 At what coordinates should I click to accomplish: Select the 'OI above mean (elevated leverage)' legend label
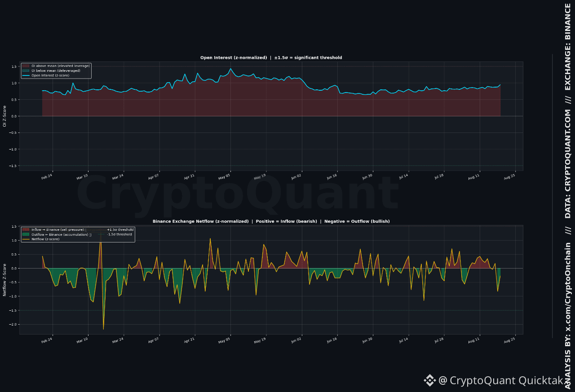pyautogui.click(x=61, y=66)
